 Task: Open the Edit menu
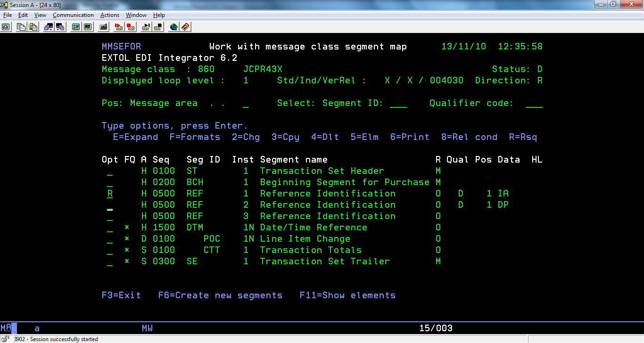pos(23,15)
